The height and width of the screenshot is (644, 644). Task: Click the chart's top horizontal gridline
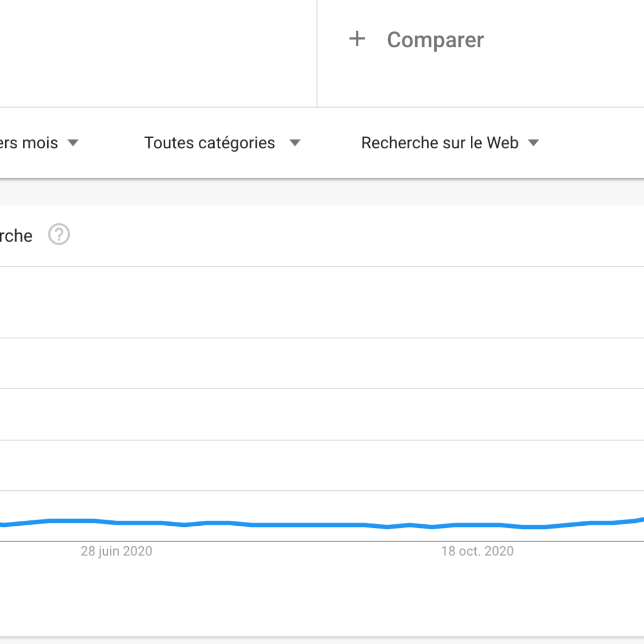point(322,266)
